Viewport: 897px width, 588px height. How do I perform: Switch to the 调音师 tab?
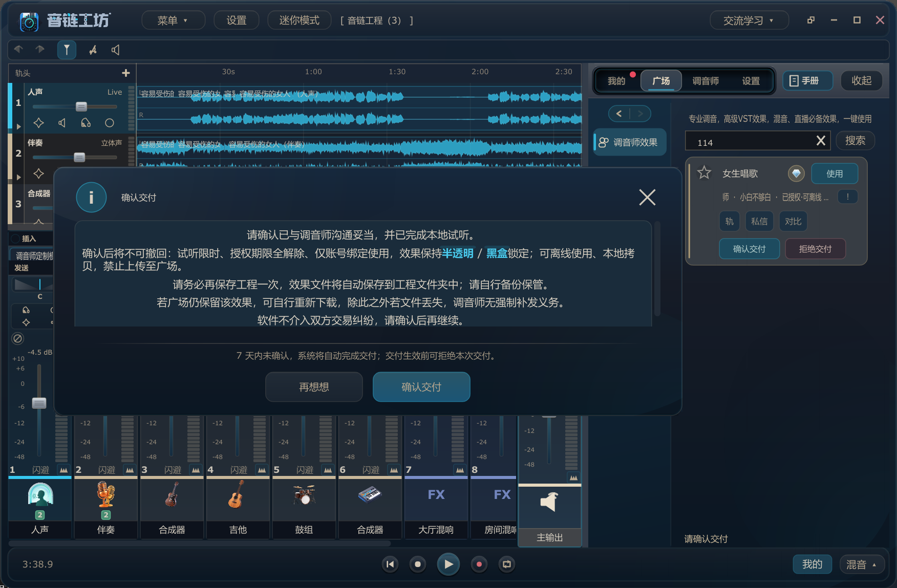click(706, 81)
